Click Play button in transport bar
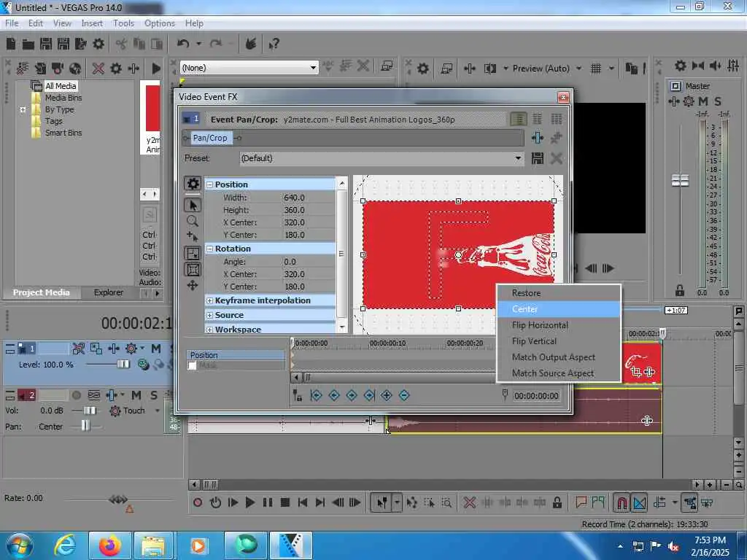 coord(249,502)
